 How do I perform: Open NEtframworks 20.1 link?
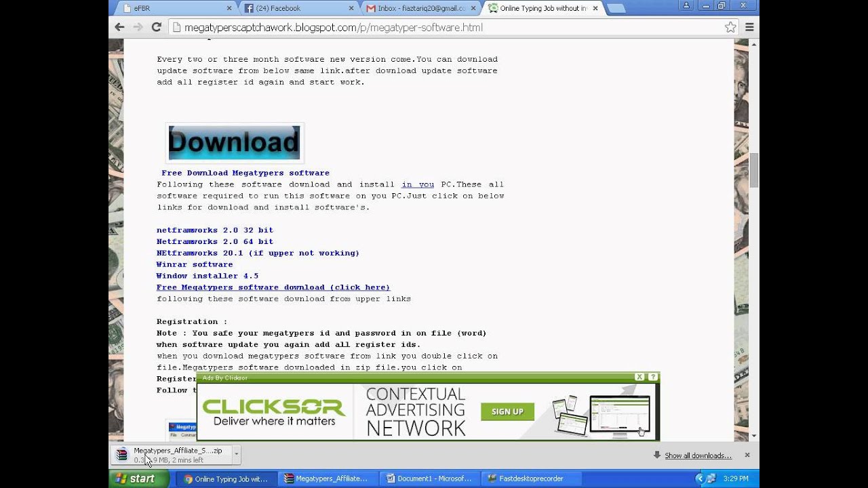[x=258, y=253]
